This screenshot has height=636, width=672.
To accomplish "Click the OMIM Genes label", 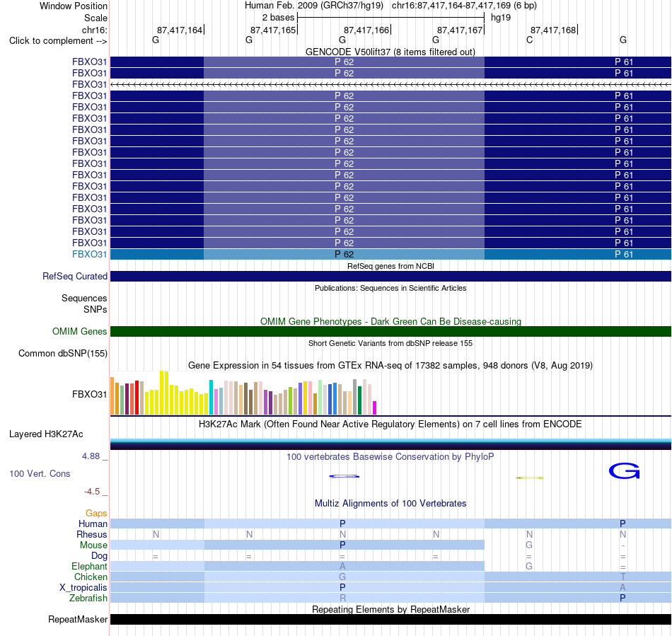I will (x=79, y=331).
